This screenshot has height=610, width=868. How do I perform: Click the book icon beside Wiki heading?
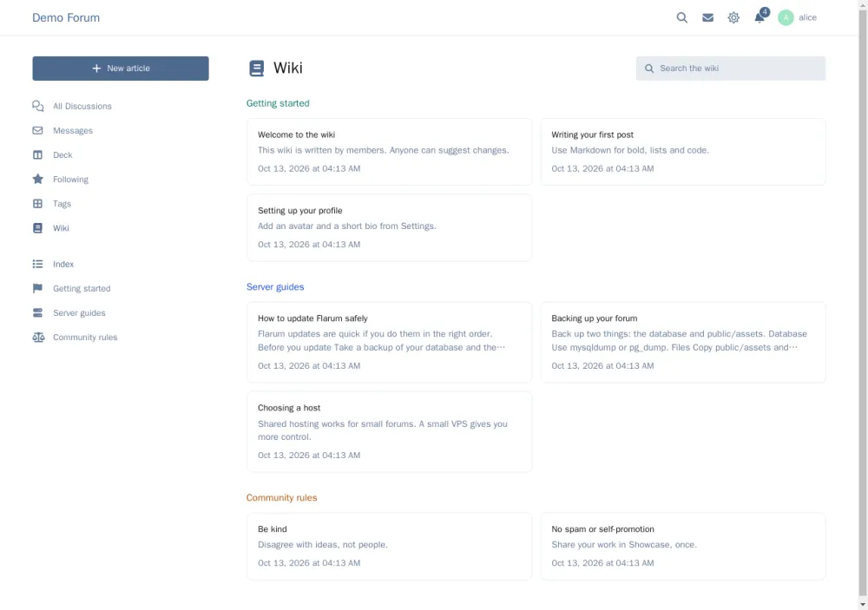256,68
